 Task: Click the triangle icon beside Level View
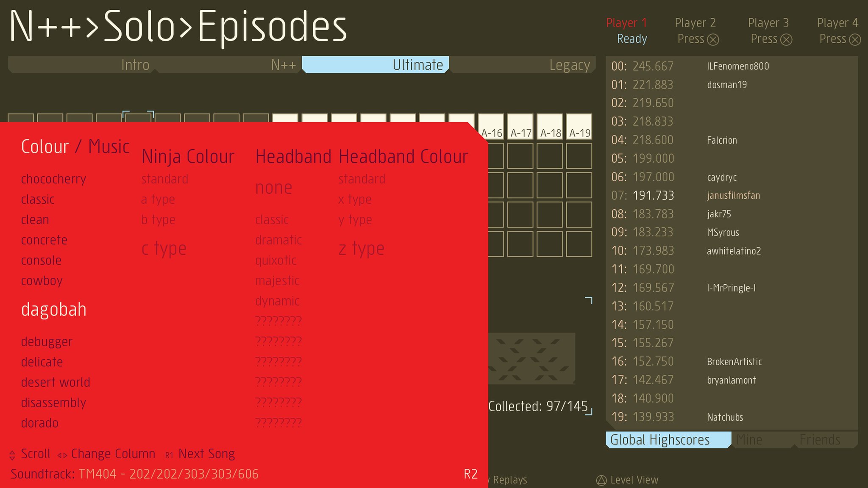tap(601, 480)
